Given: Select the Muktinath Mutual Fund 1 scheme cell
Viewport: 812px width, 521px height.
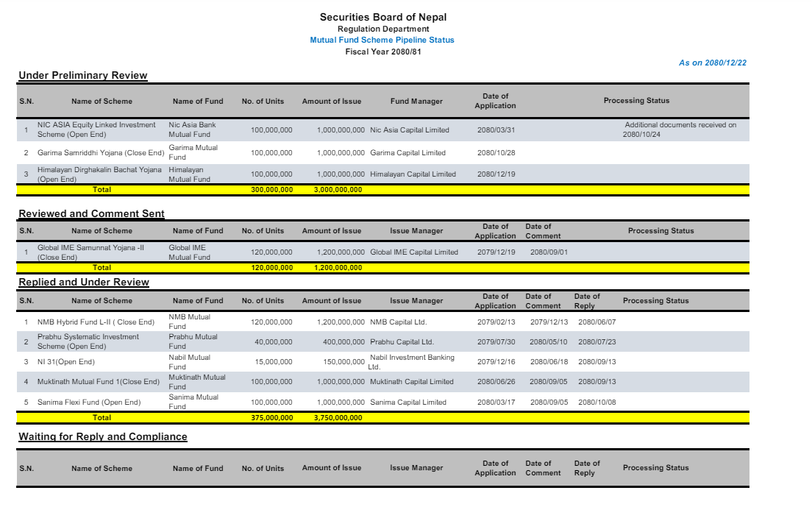Looking at the screenshot, I should click(98, 382).
